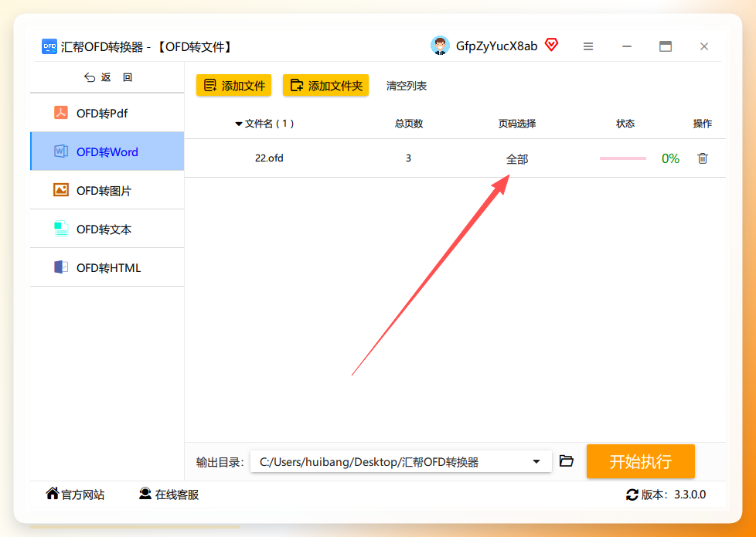Image resolution: width=756 pixels, height=537 pixels.
Task: Open the OFD转Pdf tab
Action: pos(107,114)
